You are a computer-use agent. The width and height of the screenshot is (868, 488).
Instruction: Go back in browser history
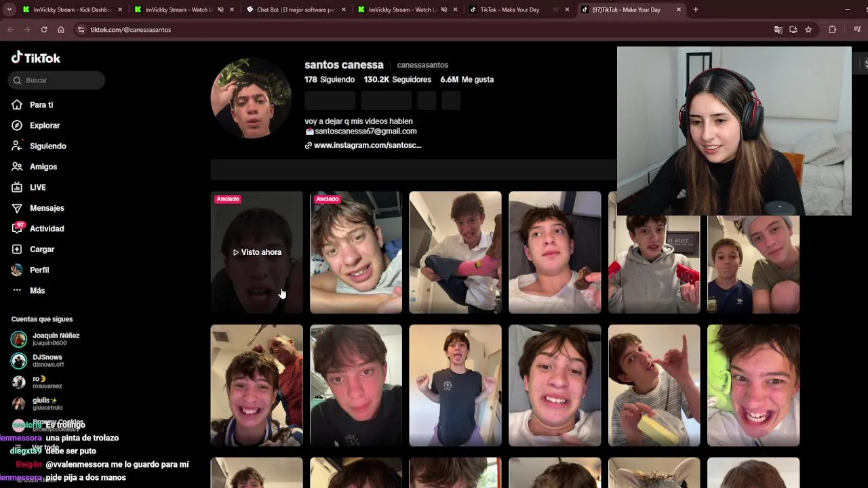(x=10, y=30)
